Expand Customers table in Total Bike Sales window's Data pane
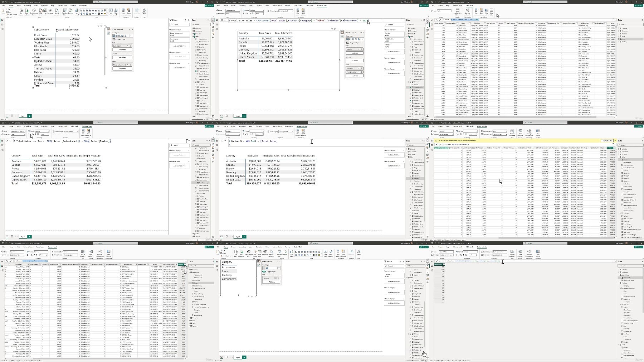The height and width of the screenshot is (362, 644). [x=407, y=31]
